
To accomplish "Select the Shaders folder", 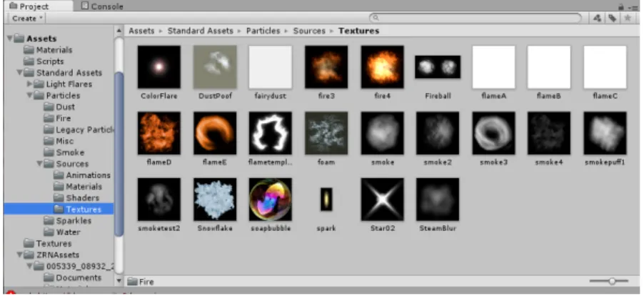I will tap(77, 198).
